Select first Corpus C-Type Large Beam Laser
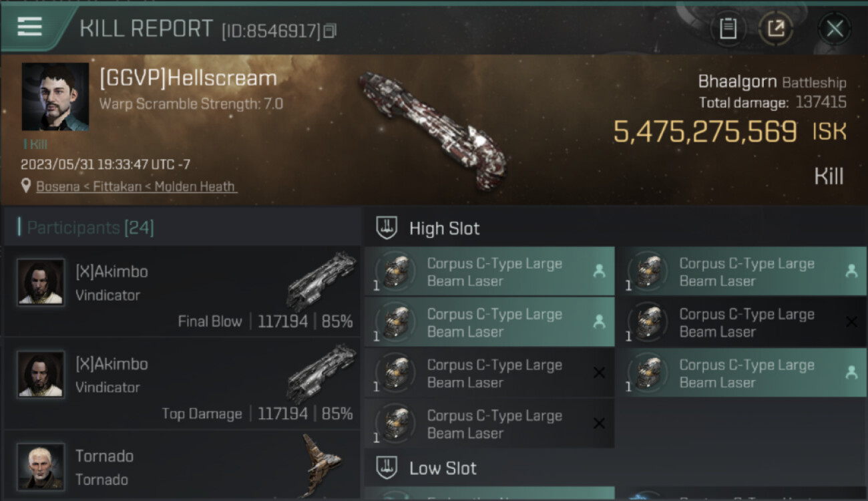Screen dimensions: 868x501 pyautogui.click(x=489, y=272)
